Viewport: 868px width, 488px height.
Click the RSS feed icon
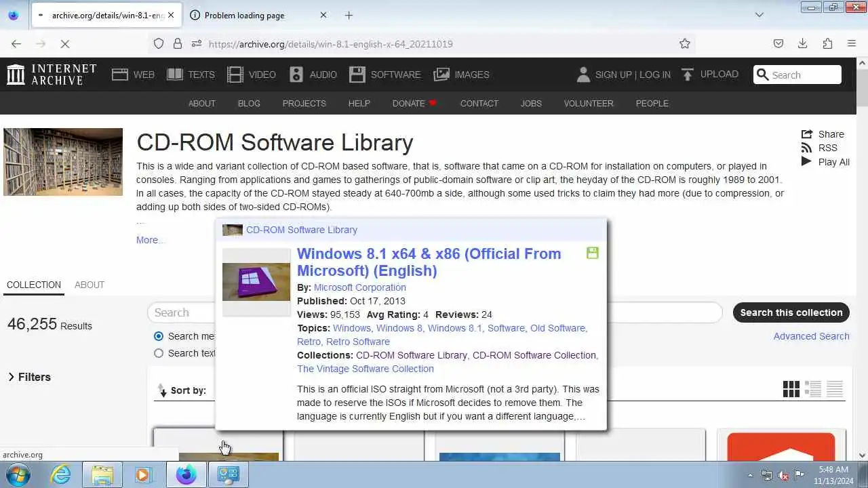pyautogui.click(x=806, y=148)
